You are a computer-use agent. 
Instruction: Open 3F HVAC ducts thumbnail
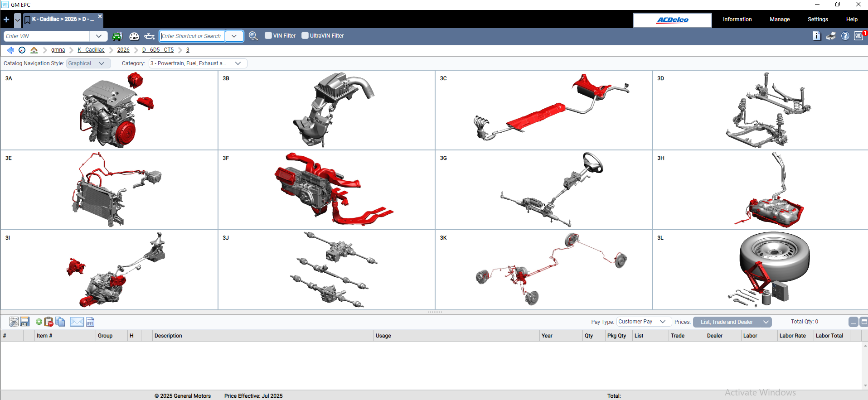point(326,190)
